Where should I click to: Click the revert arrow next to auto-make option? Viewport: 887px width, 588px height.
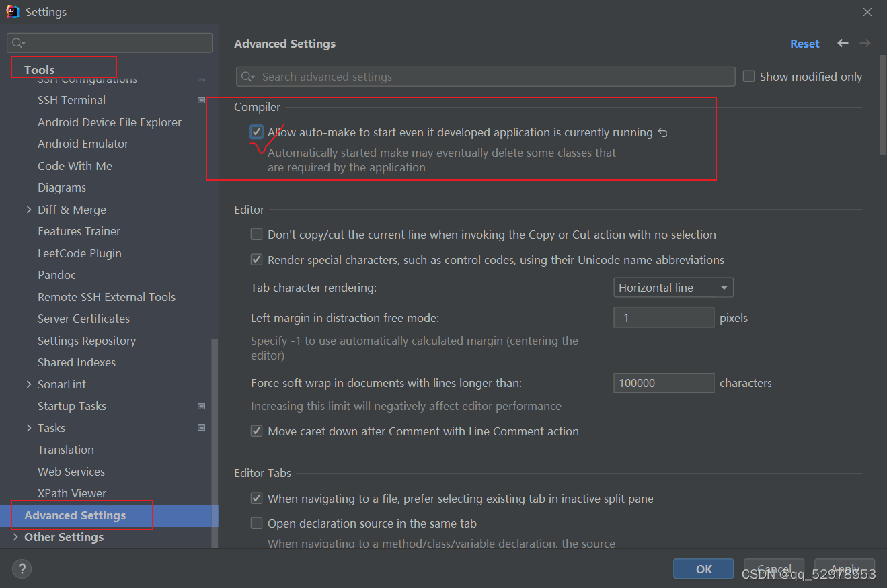pyautogui.click(x=662, y=133)
